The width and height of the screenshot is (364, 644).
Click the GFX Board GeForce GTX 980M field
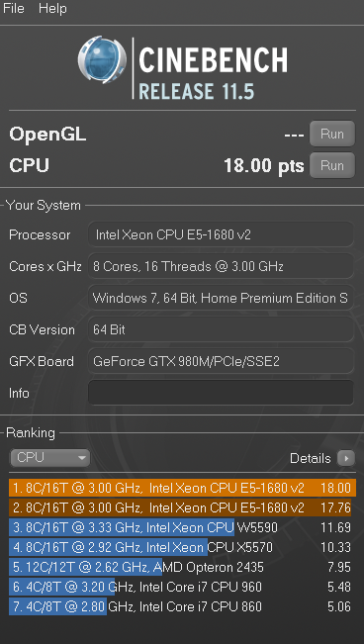[x=221, y=361]
